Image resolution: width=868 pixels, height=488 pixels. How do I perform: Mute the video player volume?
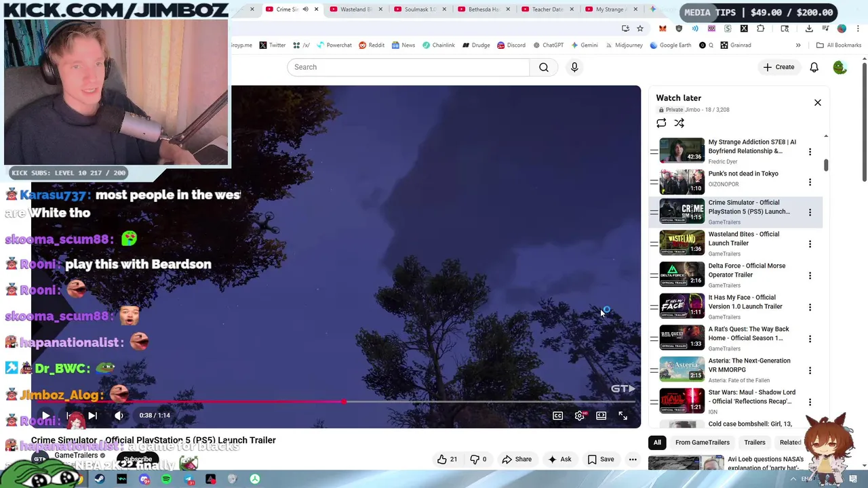[119, 415]
